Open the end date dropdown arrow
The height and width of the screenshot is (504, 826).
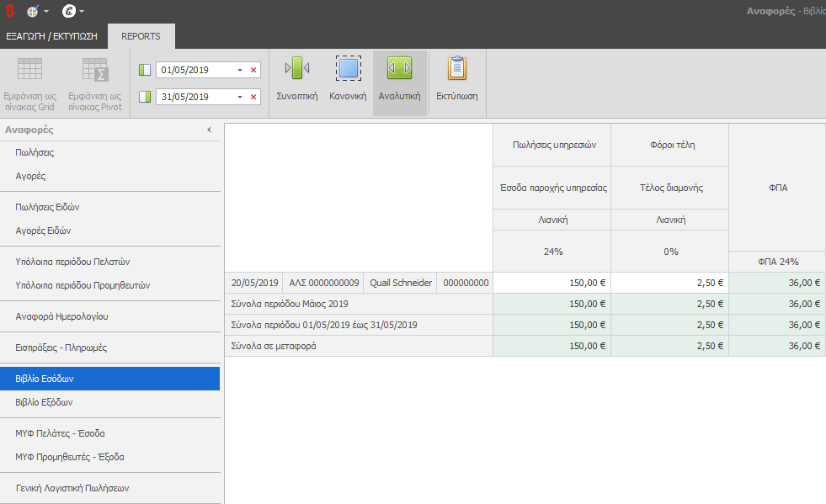(239, 97)
